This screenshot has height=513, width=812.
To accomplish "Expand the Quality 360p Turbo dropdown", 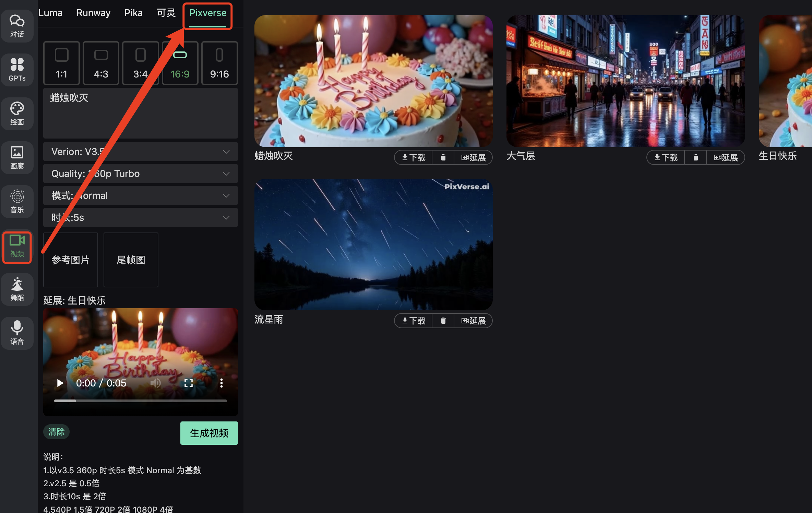I will point(140,174).
